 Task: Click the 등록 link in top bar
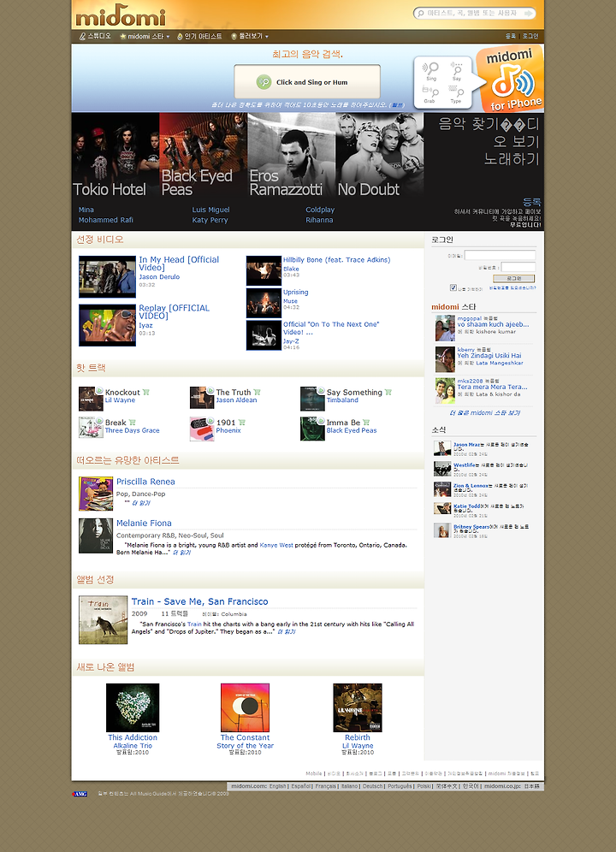coord(511,37)
